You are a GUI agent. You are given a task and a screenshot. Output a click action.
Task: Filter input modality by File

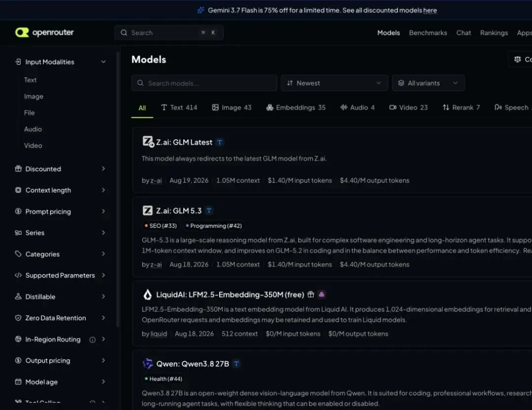pos(29,113)
